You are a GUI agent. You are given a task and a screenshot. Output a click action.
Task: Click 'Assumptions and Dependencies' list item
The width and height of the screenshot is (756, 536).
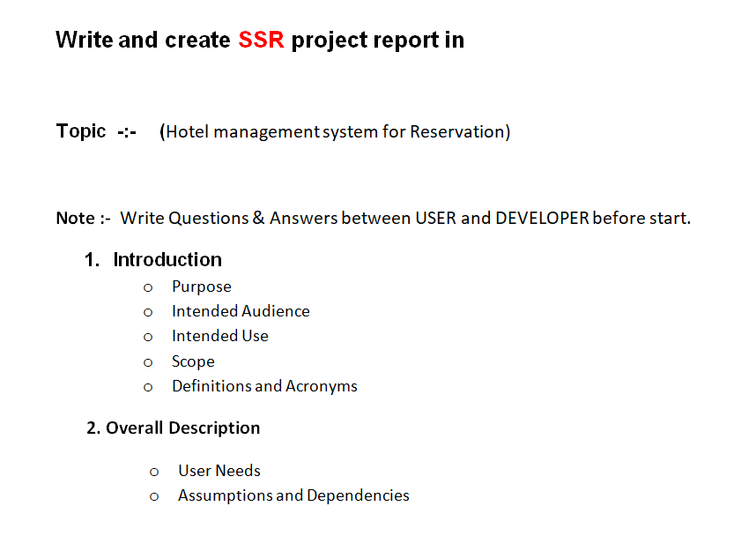[293, 495]
